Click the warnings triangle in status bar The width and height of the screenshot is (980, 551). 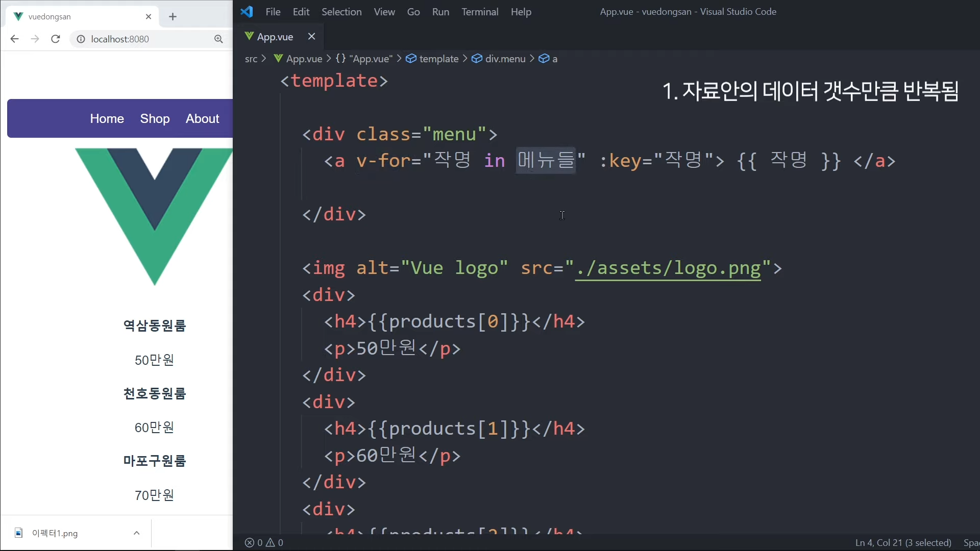[x=271, y=542]
